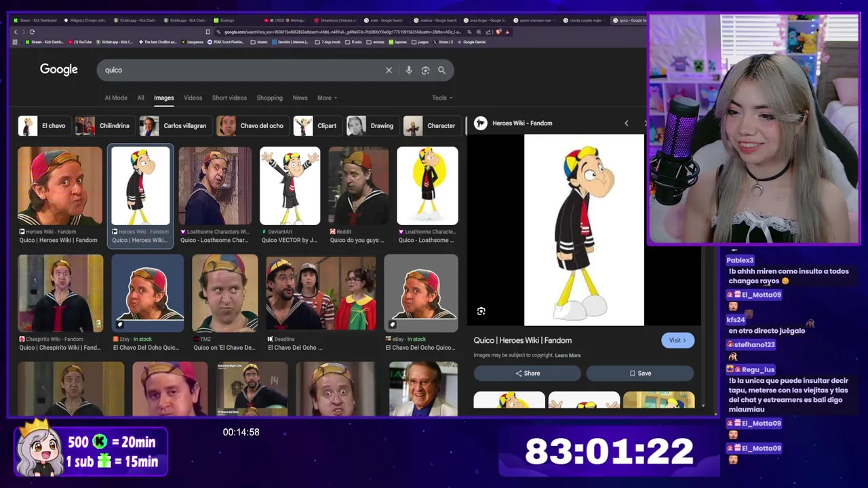Click the magnifier search icon

(441, 70)
